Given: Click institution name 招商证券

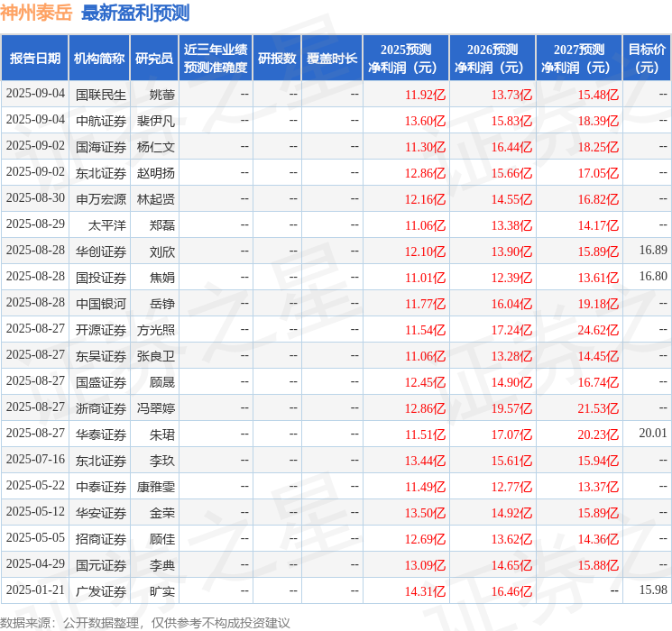Looking at the screenshot, I should [101, 539].
